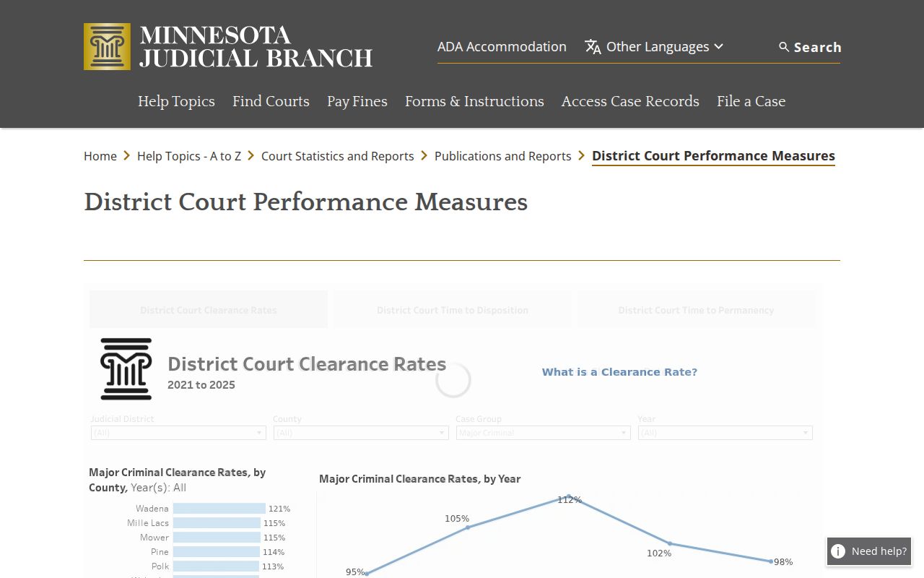Click the Search magnifier icon
924x578 pixels.
coord(784,47)
